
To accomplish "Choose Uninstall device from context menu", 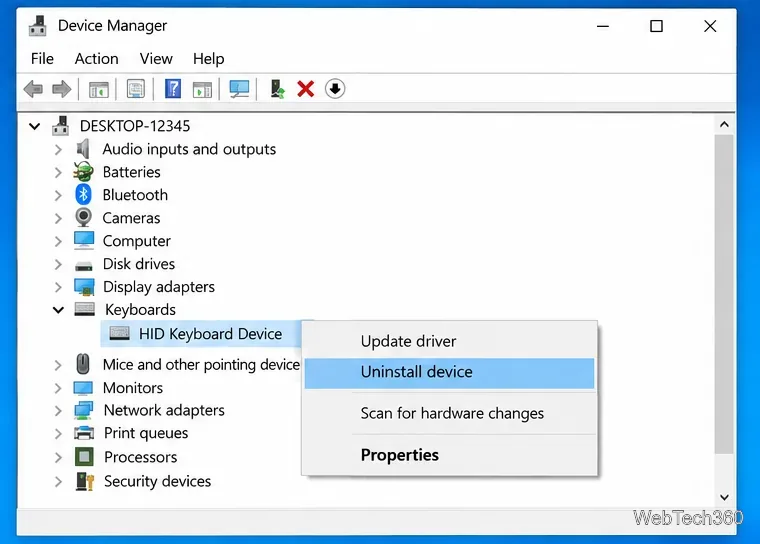I will pyautogui.click(x=449, y=373).
